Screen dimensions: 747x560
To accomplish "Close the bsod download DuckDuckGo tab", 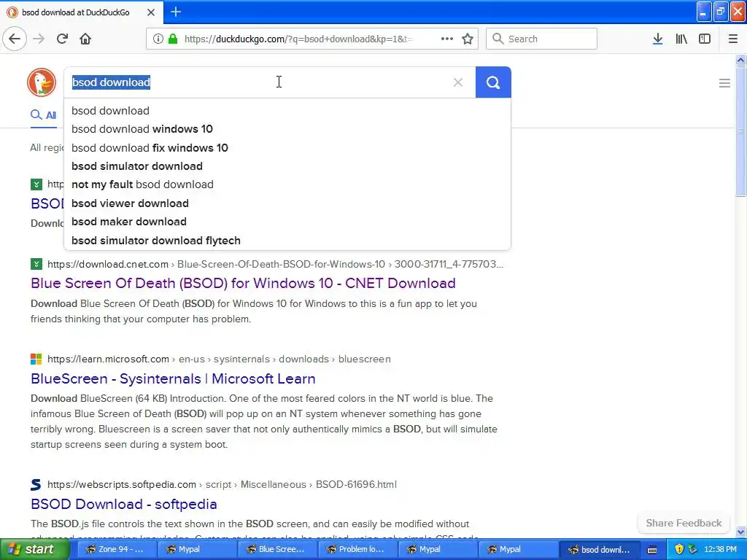I will [150, 12].
